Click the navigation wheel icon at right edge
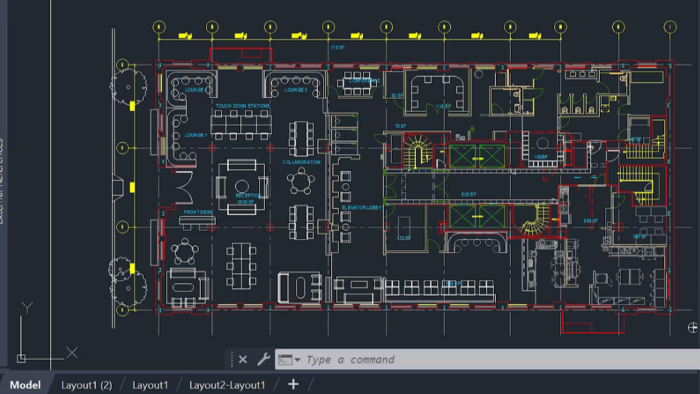The height and width of the screenshot is (394, 700). point(692,328)
